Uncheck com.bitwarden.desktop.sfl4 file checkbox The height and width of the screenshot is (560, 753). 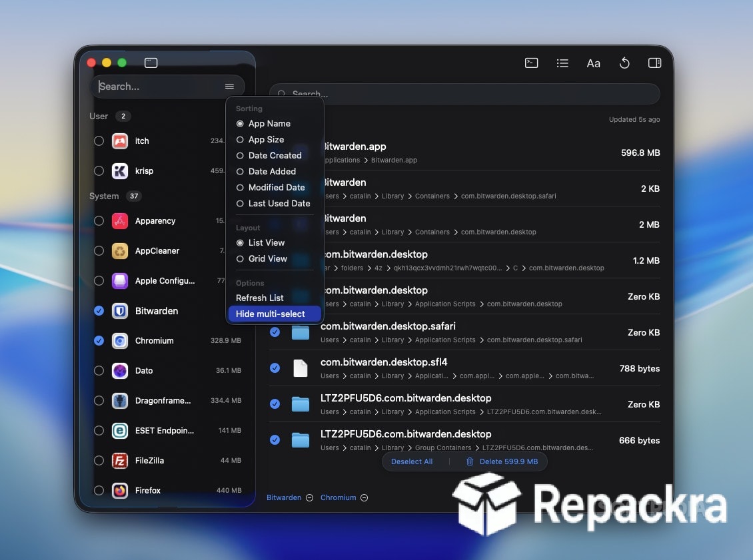coord(275,368)
